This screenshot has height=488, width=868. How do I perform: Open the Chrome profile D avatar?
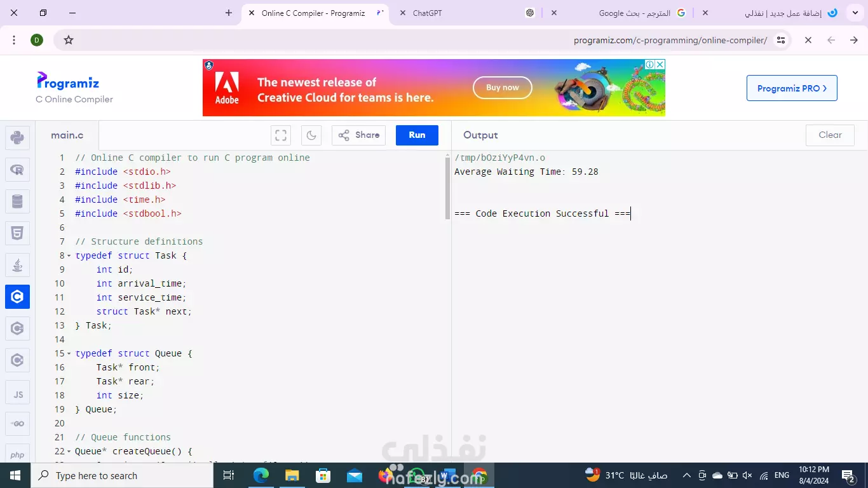coord(37,40)
